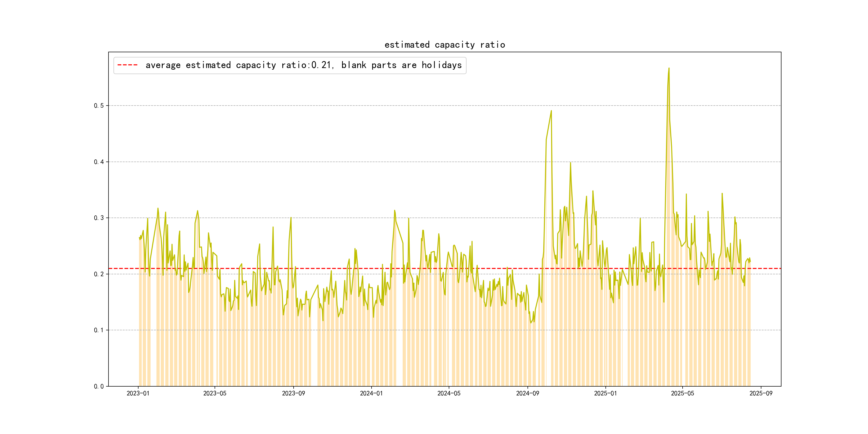Image resolution: width=868 pixels, height=434 pixels.
Task: Click the 2025-09 x-axis date label
Action: click(761, 393)
